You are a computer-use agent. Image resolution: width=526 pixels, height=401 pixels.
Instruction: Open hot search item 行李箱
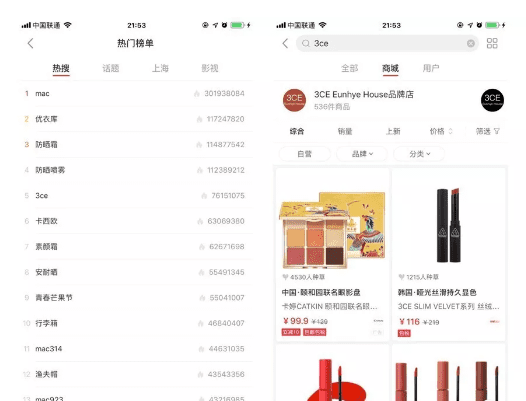pos(136,323)
